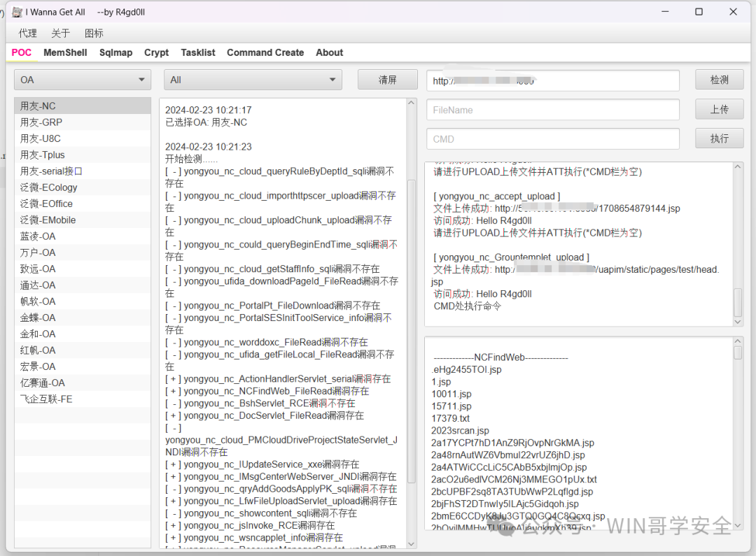The image size is (756, 556).
Task: Click the upload output scroll-up arrow
Action: tap(738, 166)
